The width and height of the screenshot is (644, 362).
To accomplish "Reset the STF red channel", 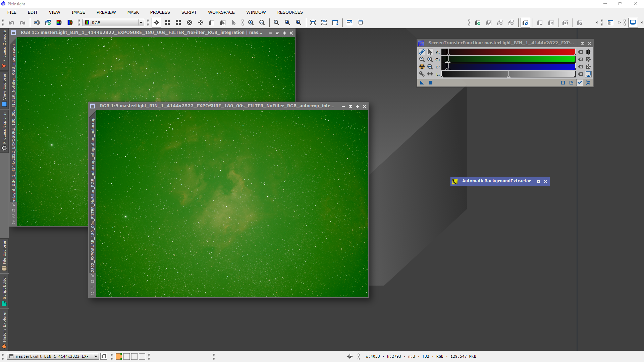I will 581,52.
